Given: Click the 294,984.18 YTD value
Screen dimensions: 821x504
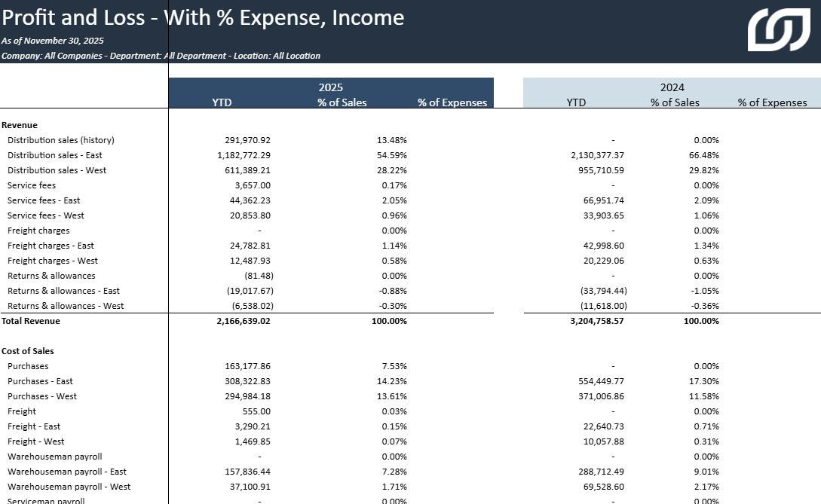Looking at the screenshot, I should (248, 397).
